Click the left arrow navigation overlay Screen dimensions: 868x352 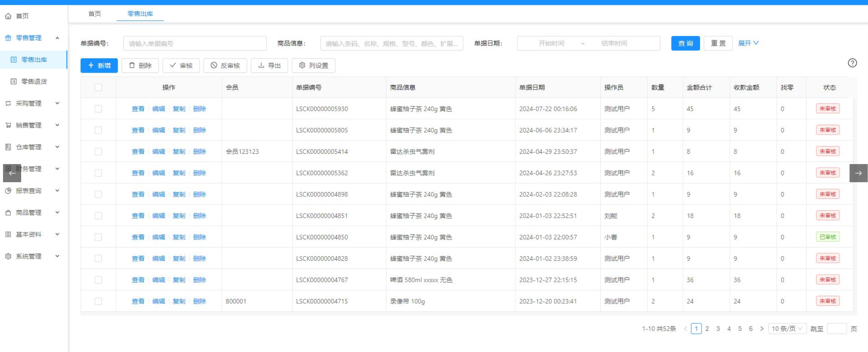pyautogui.click(x=12, y=173)
